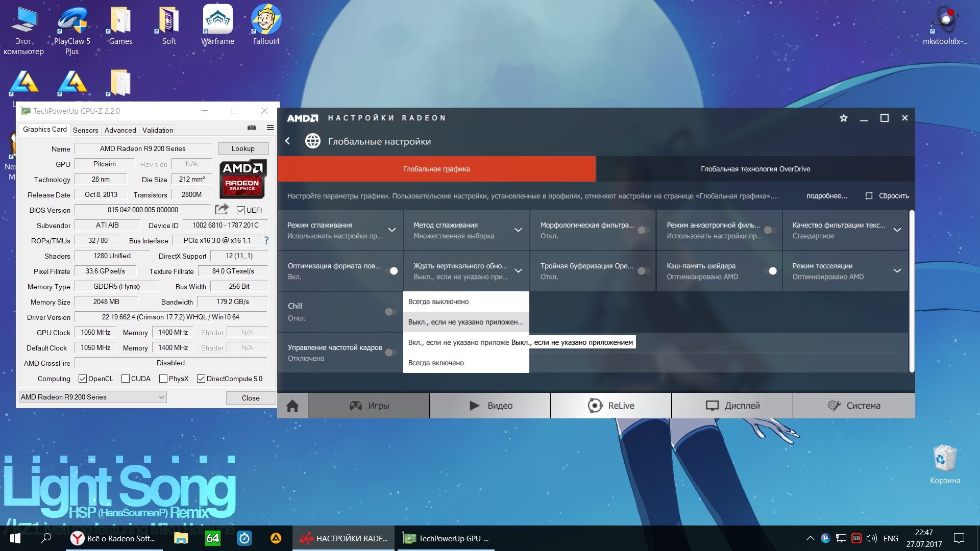Launch Fallout4 desktop shortcut
The image size is (980, 551).
pyautogui.click(x=266, y=26)
